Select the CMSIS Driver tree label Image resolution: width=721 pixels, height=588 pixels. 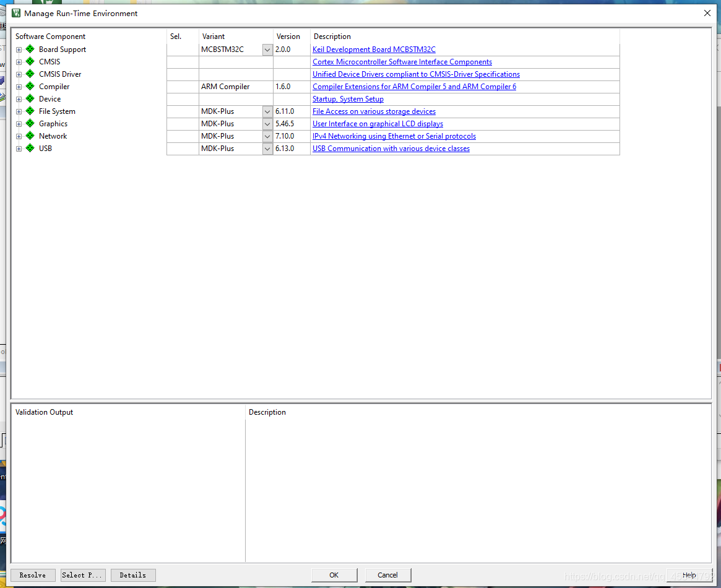click(x=60, y=74)
